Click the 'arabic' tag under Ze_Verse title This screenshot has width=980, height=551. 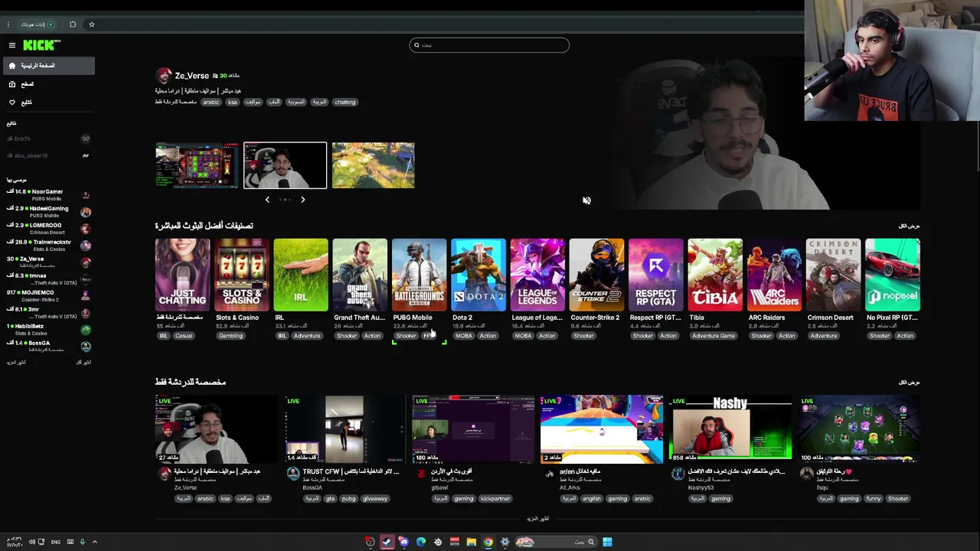(211, 102)
